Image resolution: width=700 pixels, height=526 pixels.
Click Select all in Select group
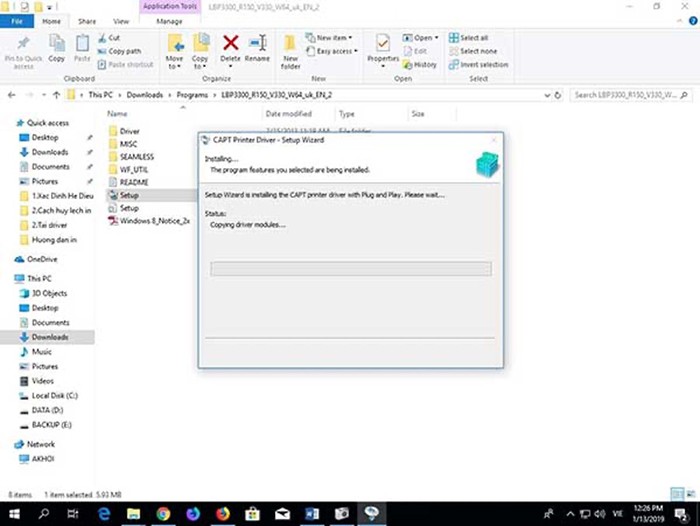click(x=468, y=38)
